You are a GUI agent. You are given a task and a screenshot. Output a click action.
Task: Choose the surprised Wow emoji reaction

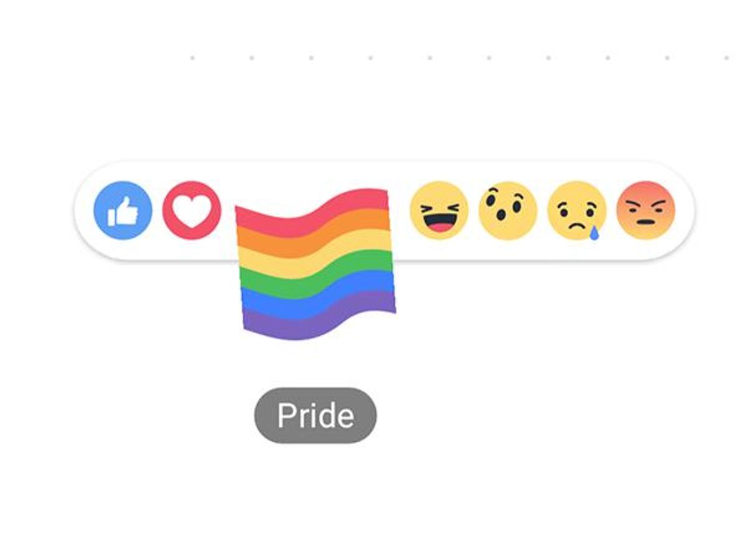pos(508,210)
